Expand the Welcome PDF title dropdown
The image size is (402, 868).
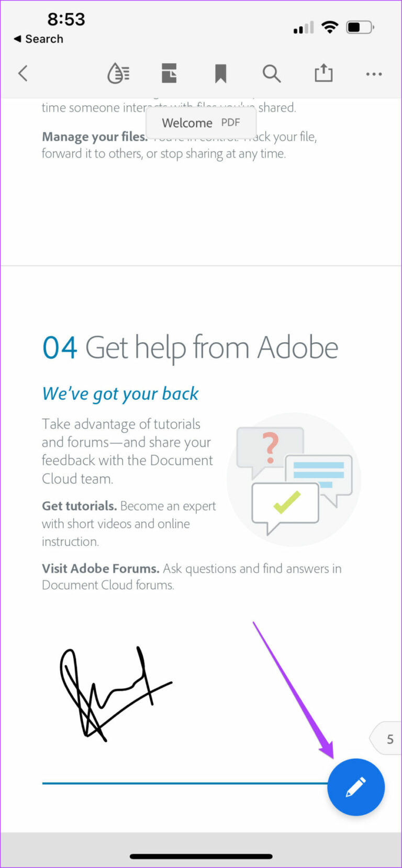201,122
